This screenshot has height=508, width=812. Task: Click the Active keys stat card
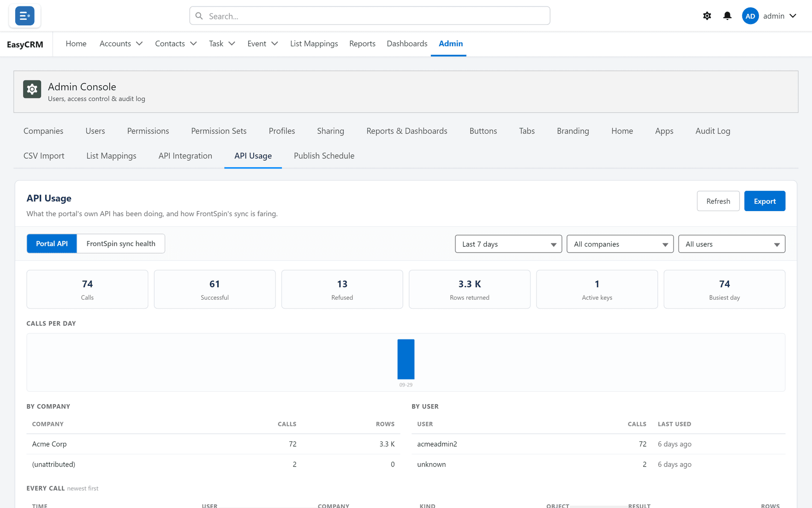[597, 289]
